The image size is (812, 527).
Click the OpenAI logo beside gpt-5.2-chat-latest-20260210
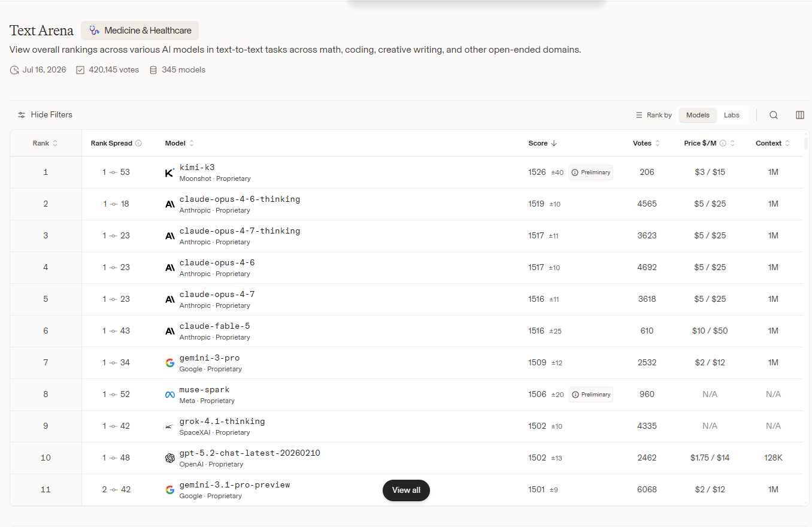tap(170, 458)
